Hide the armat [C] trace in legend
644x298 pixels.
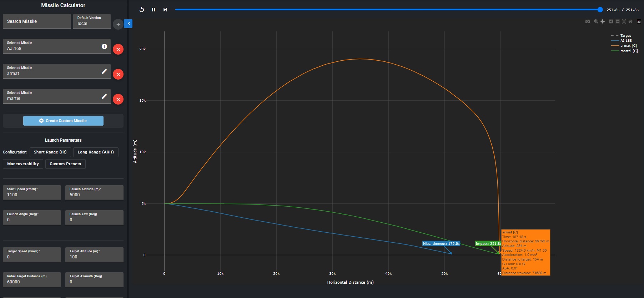628,46
